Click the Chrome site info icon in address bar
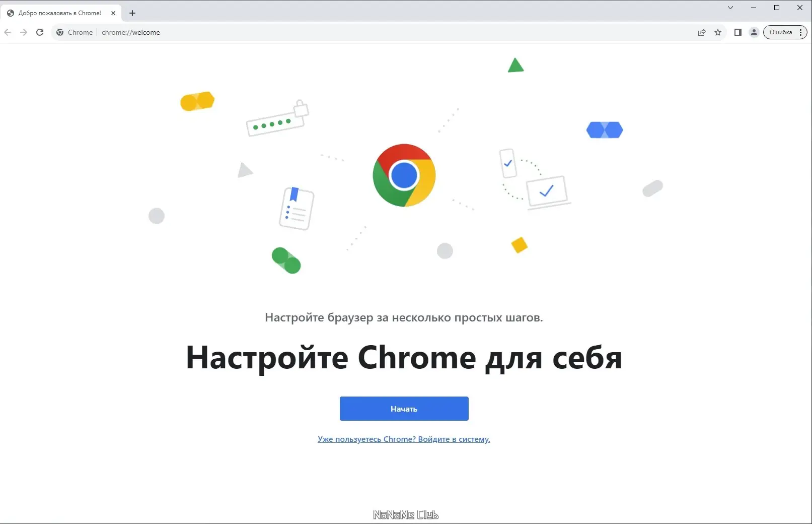 coord(60,32)
